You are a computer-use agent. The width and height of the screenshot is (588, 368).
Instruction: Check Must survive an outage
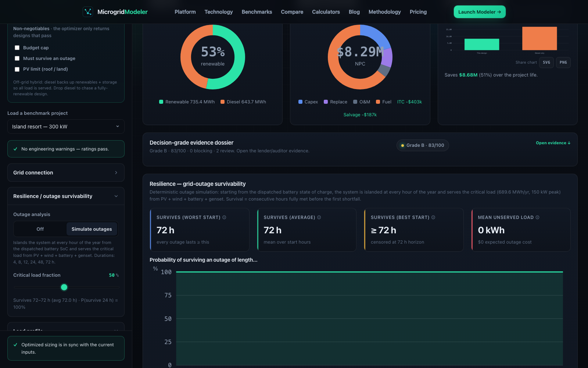(17, 59)
